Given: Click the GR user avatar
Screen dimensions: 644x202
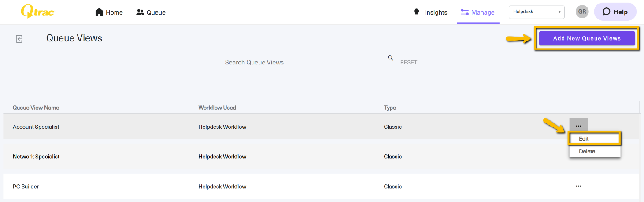Looking at the screenshot, I should point(582,12).
